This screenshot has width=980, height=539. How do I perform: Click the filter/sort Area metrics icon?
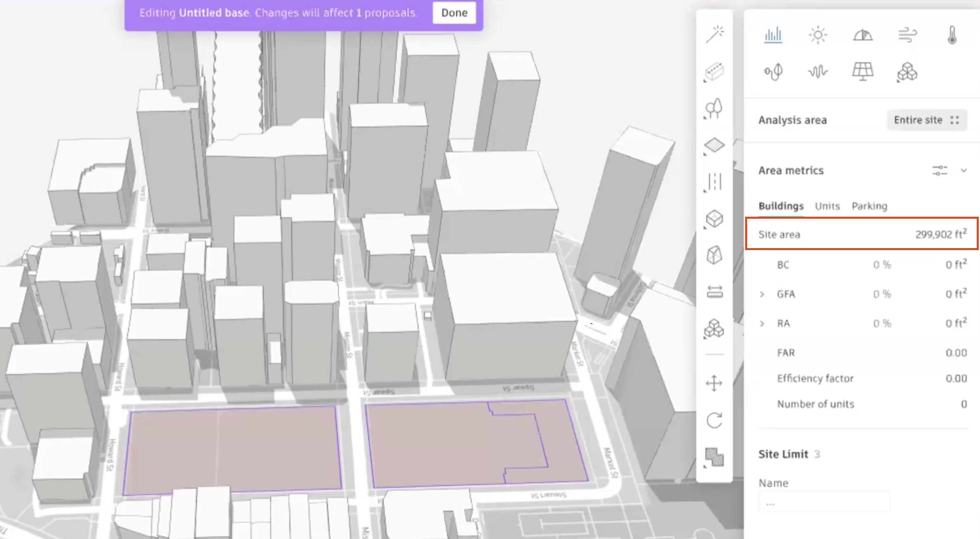point(940,170)
